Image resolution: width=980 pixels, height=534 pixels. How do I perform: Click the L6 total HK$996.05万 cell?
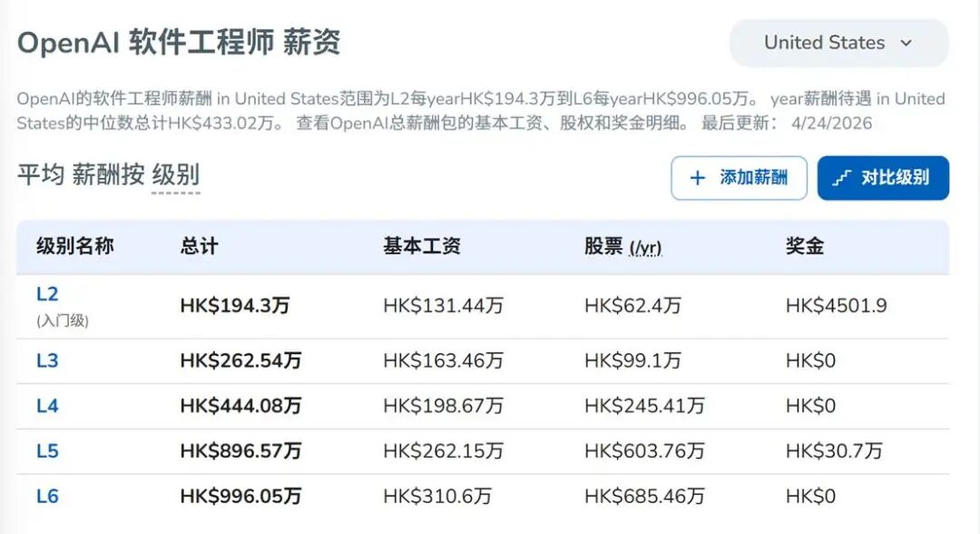pyautogui.click(x=240, y=497)
